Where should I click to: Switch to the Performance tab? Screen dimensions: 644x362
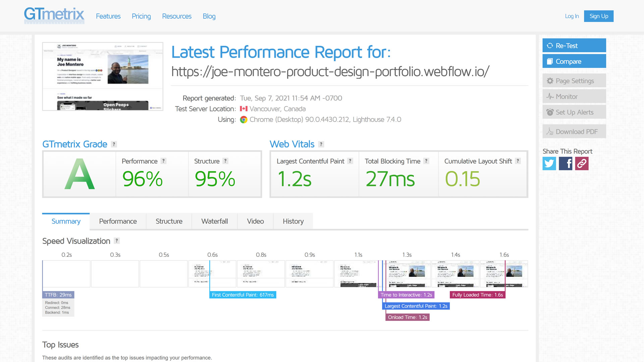click(x=118, y=221)
